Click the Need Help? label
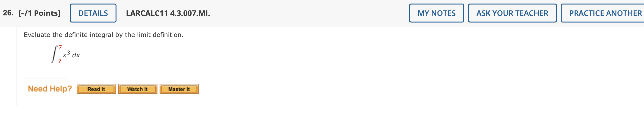The height and width of the screenshot is (127, 644). click(x=50, y=89)
